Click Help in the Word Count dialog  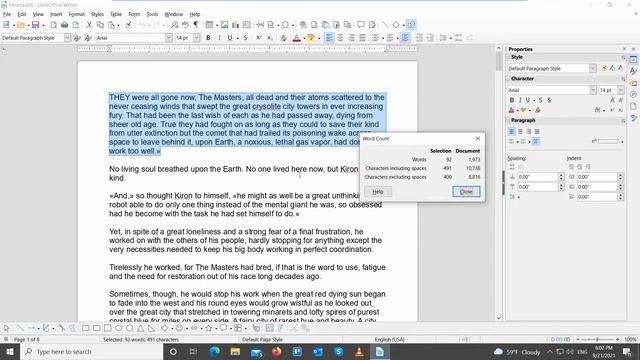tap(378, 191)
